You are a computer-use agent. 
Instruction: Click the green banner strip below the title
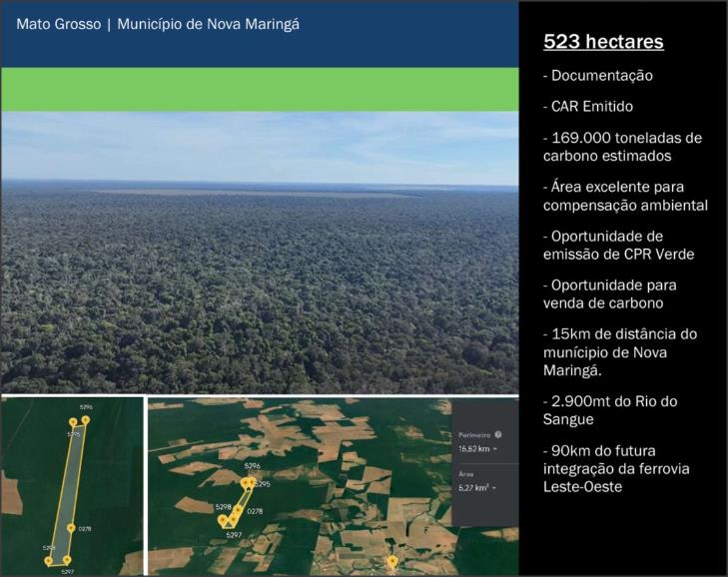260,89
